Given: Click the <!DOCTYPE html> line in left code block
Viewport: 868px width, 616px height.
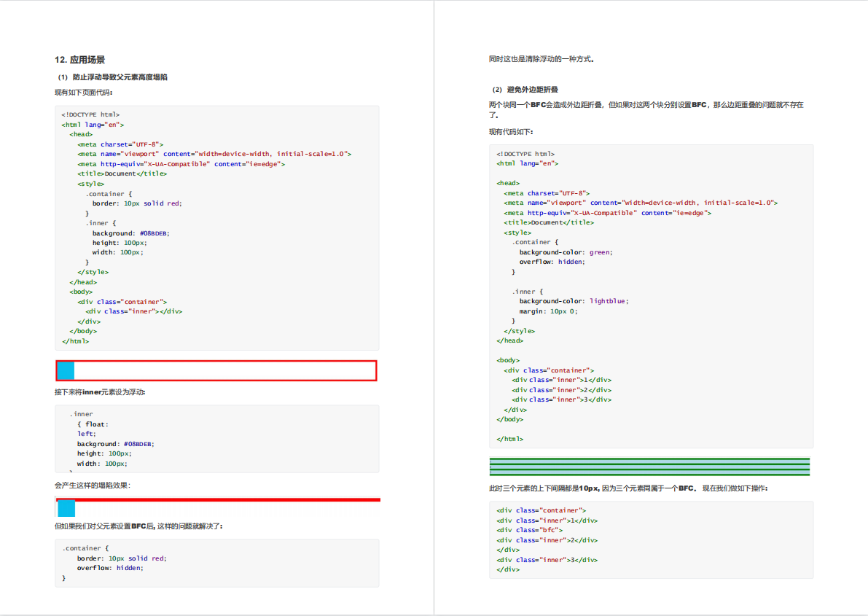Looking at the screenshot, I should (90, 114).
